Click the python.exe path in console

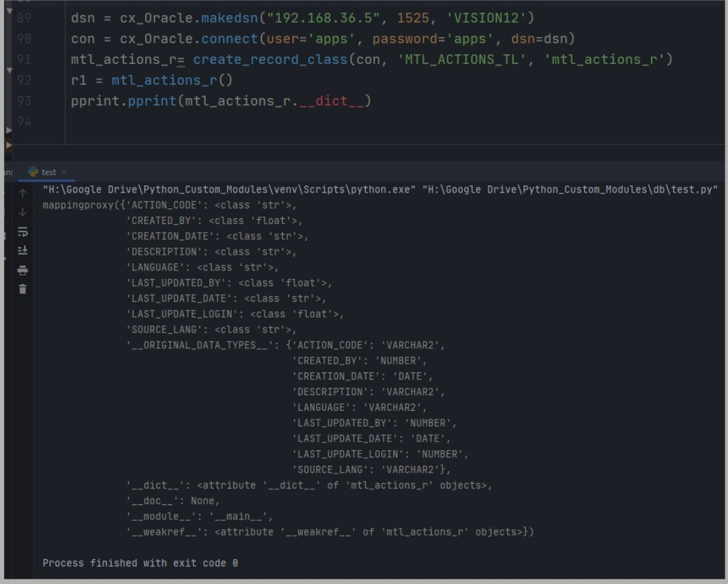229,189
